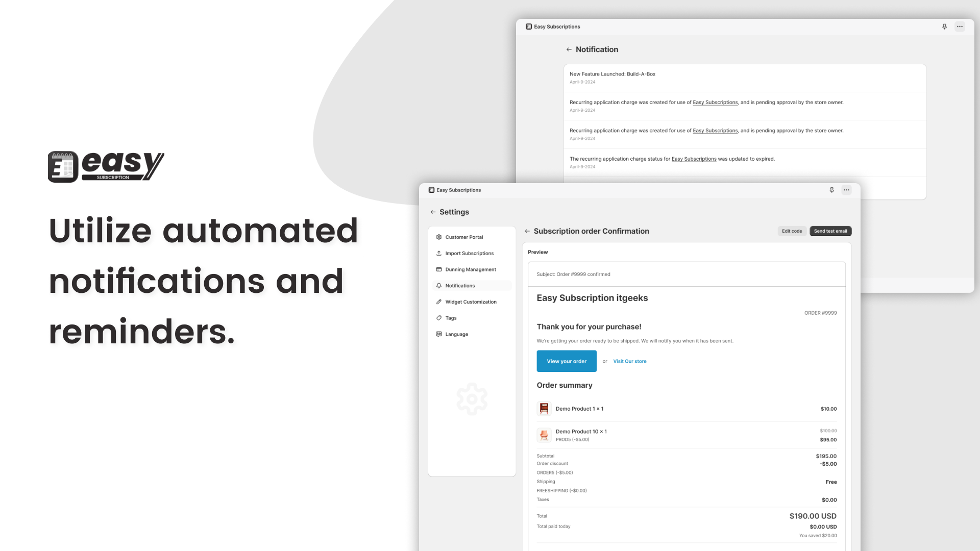980x551 pixels.
Task: Click the Language settings icon
Action: click(x=438, y=334)
